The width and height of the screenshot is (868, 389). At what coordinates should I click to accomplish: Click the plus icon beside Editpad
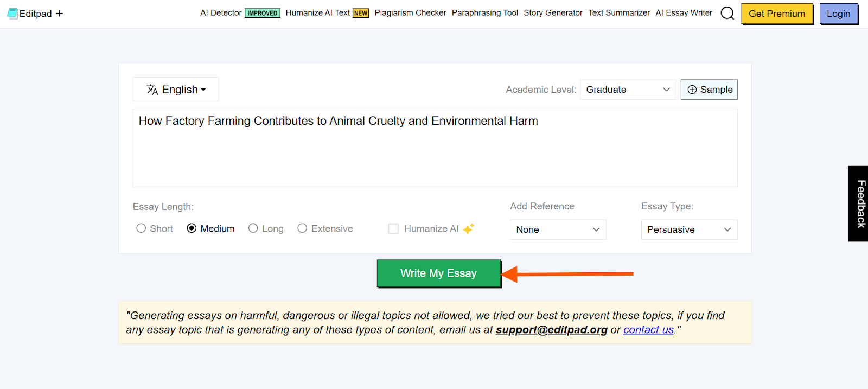pyautogui.click(x=60, y=14)
